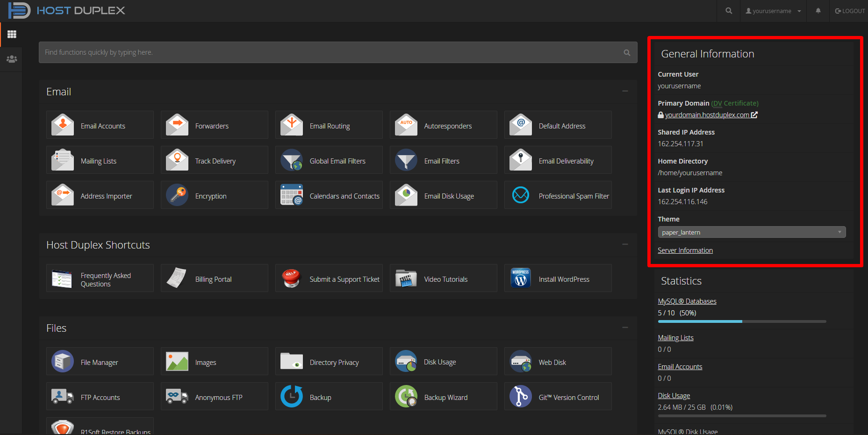Open Professional Spam Filter icon
The width and height of the screenshot is (868, 435).
pos(521,195)
